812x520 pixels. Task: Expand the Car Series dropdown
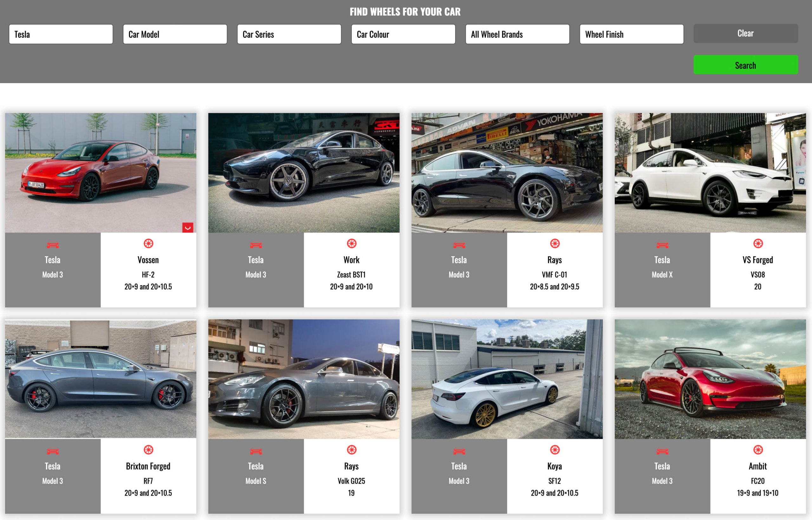[289, 34]
